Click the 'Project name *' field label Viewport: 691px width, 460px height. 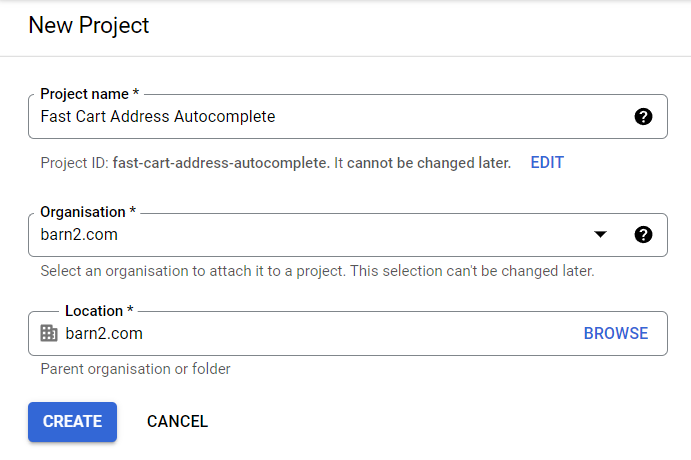coord(89,95)
